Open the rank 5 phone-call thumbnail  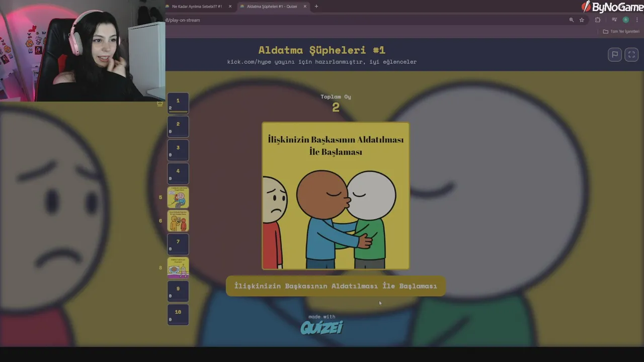pos(178,197)
